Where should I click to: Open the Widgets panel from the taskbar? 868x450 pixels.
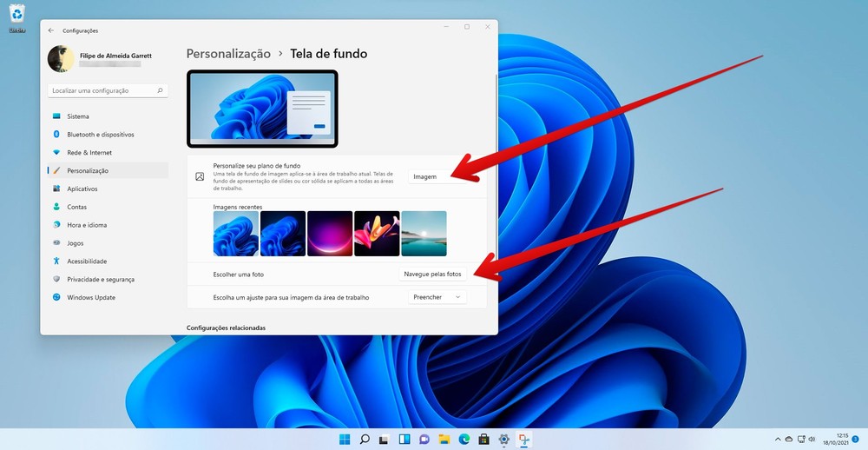404,440
